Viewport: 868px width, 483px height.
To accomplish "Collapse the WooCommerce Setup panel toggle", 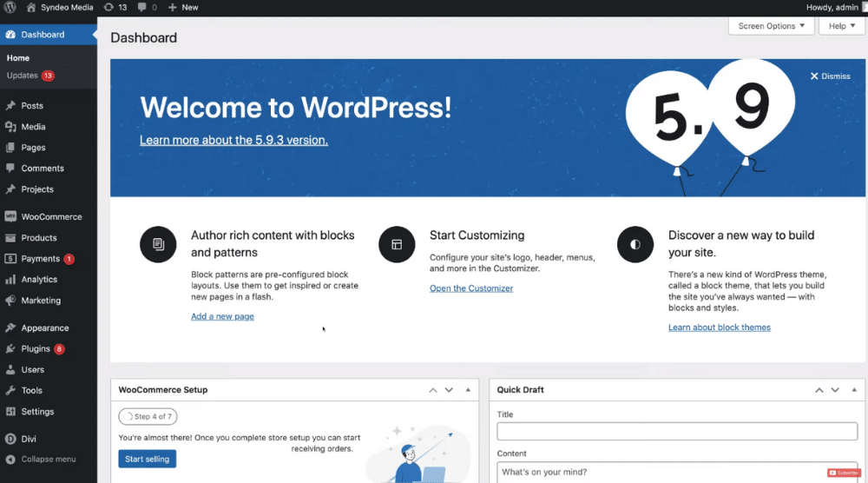I will click(x=469, y=390).
